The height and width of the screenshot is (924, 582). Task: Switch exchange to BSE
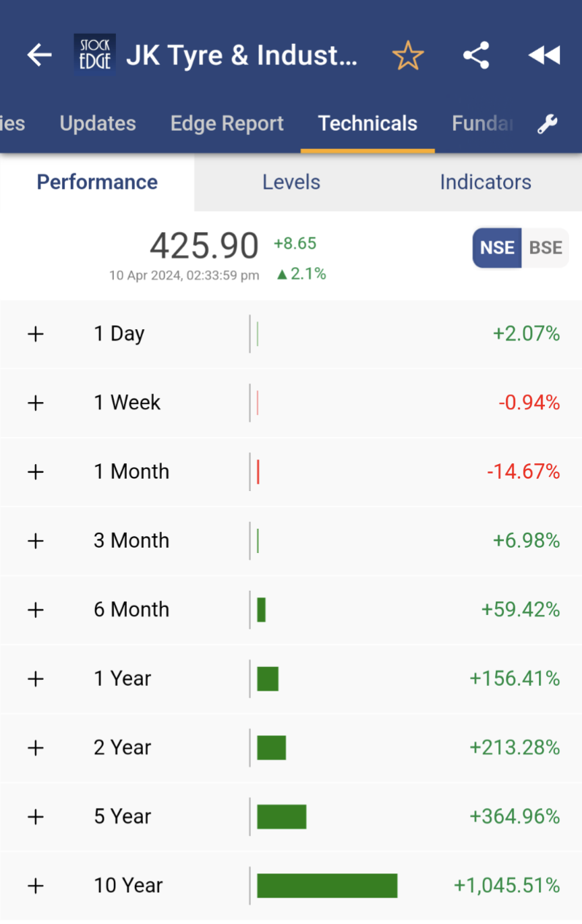tap(546, 248)
